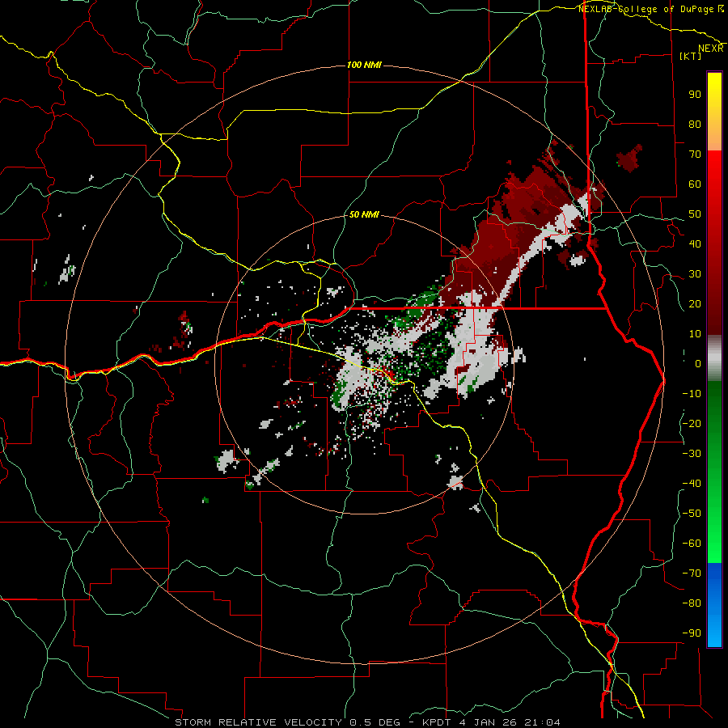Click the NEXLAB-College of DuPage credit text
The width and height of the screenshot is (728, 728).
[650, 9]
